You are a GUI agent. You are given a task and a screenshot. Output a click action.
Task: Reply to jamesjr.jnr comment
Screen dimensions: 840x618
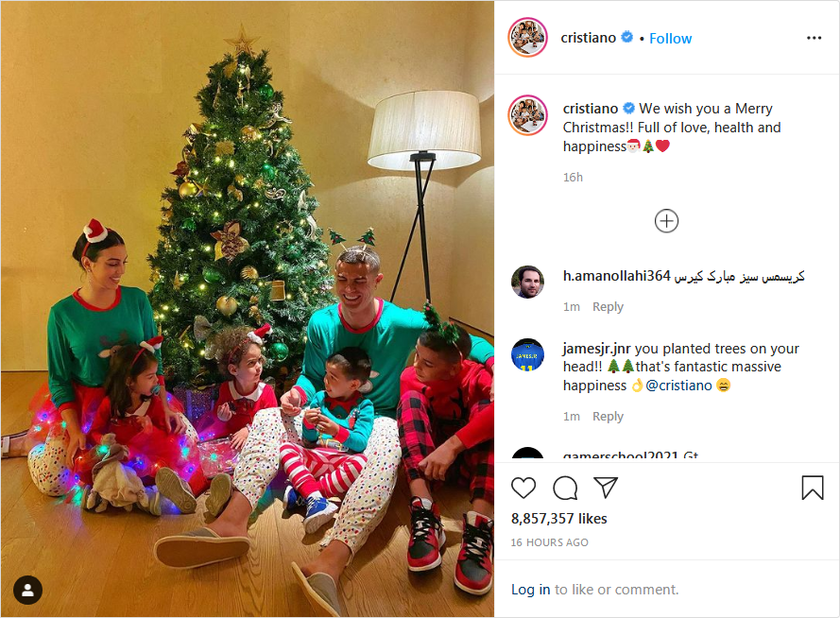click(x=608, y=417)
